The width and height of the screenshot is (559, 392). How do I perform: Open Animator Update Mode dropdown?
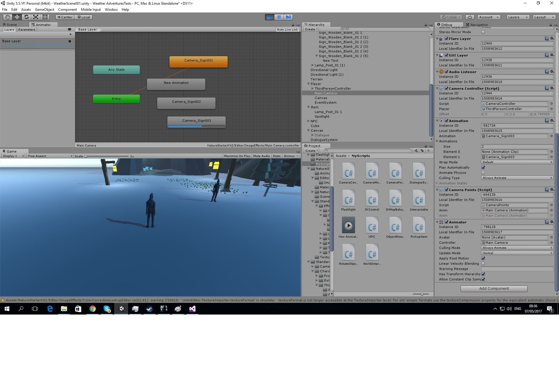(517, 253)
